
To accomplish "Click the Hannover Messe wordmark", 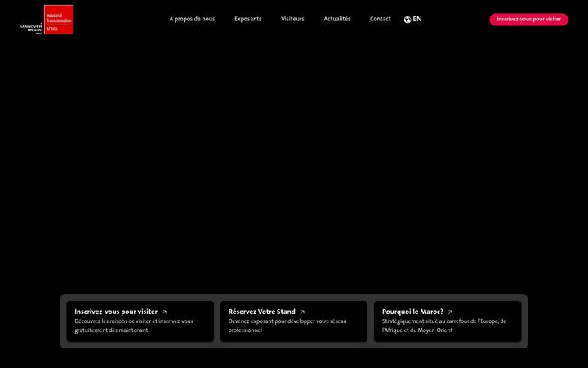I will coord(31,29).
